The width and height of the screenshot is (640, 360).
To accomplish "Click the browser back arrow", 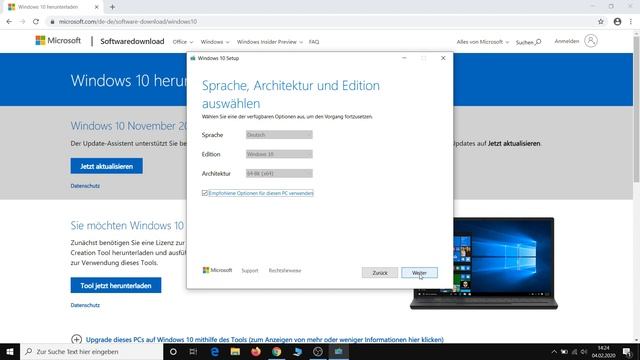I will tap(9, 22).
